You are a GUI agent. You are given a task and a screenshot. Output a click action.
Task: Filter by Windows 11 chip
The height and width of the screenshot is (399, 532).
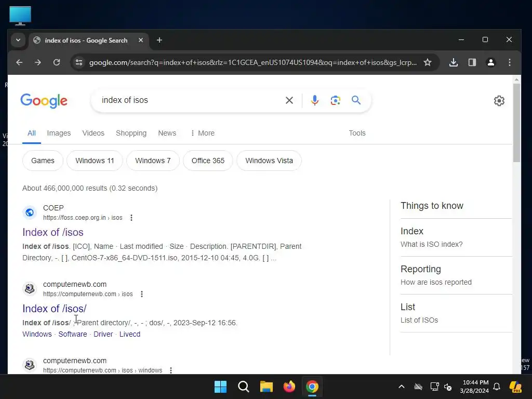pyautogui.click(x=95, y=161)
